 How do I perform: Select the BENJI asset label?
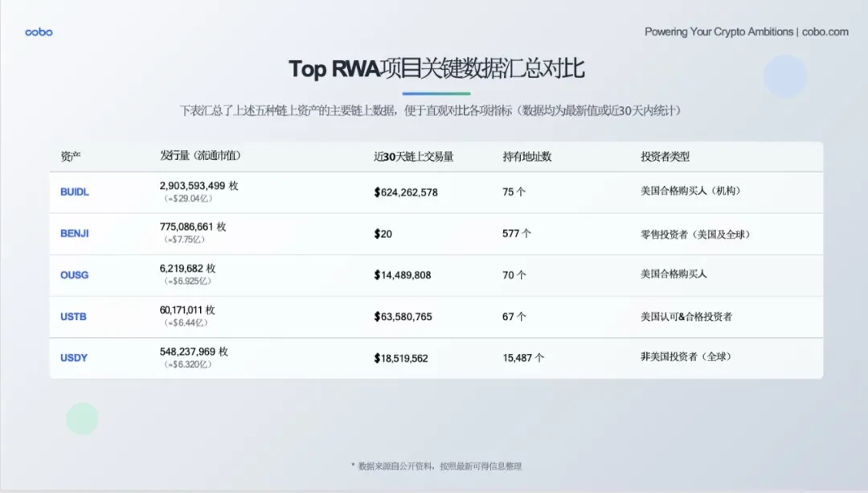click(73, 233)
